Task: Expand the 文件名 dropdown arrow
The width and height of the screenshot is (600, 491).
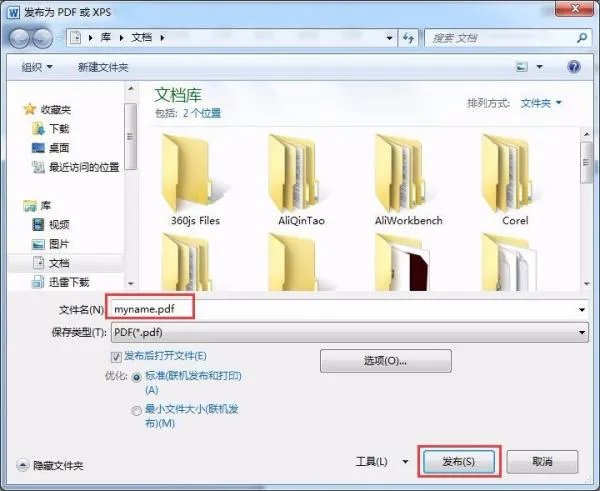Action: tap(582, 309)
